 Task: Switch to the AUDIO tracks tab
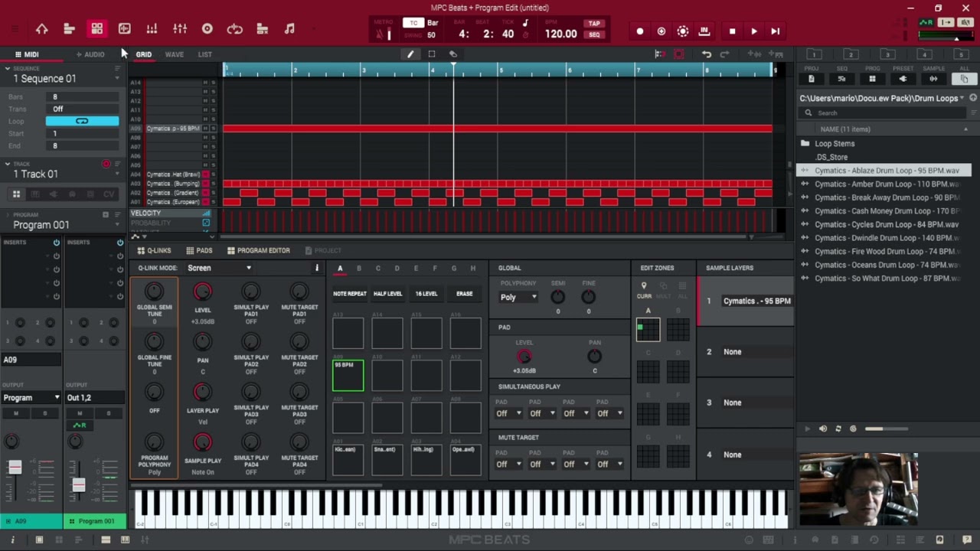click(90, 54)
